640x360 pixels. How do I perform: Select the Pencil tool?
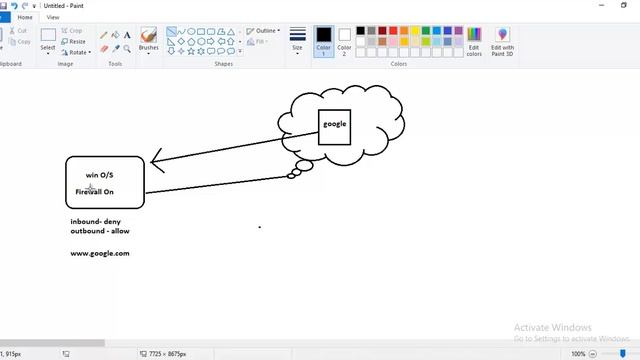tap(104, 36)
